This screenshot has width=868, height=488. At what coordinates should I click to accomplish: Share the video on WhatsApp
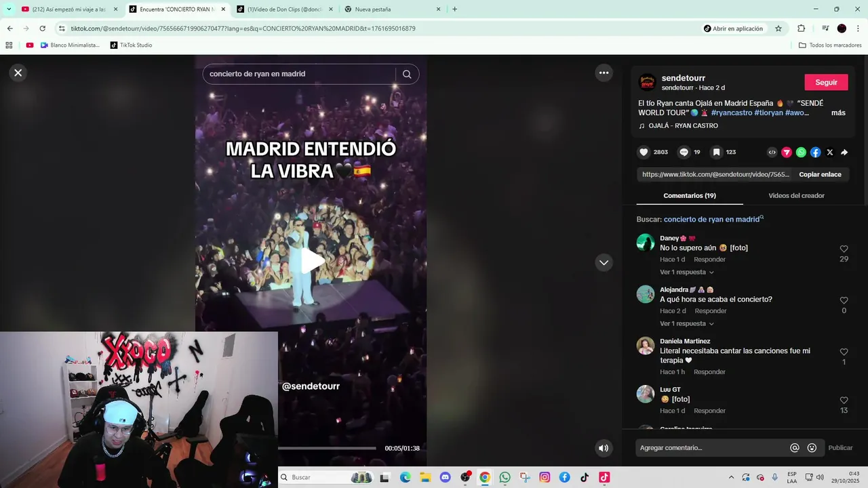tap(801, 152)
